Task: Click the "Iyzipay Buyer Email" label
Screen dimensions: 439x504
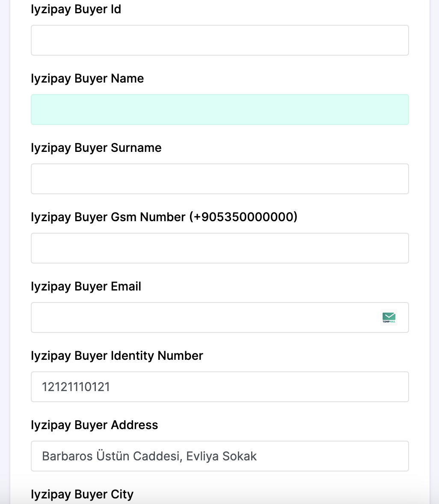Action: pos(86,286)
